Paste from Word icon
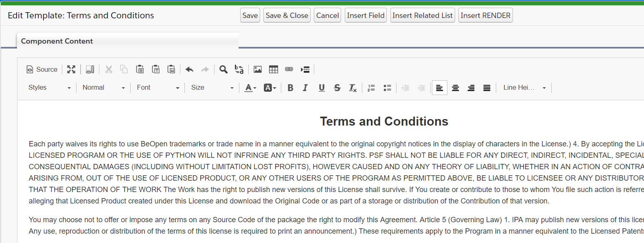644x243 pixels. point(171,70)
